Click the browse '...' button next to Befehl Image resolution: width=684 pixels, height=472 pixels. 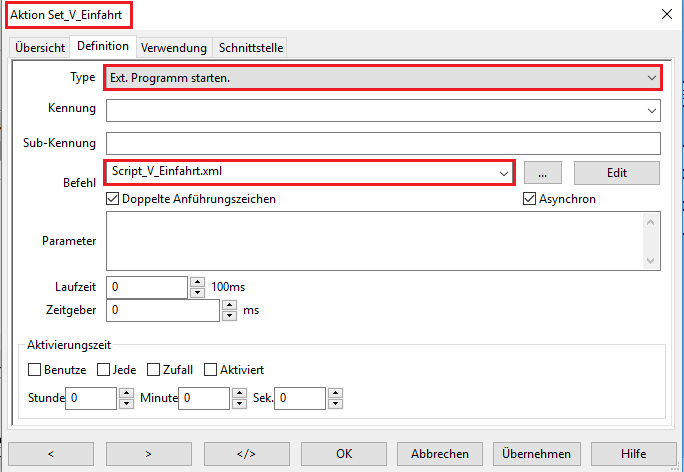point(542,172)
